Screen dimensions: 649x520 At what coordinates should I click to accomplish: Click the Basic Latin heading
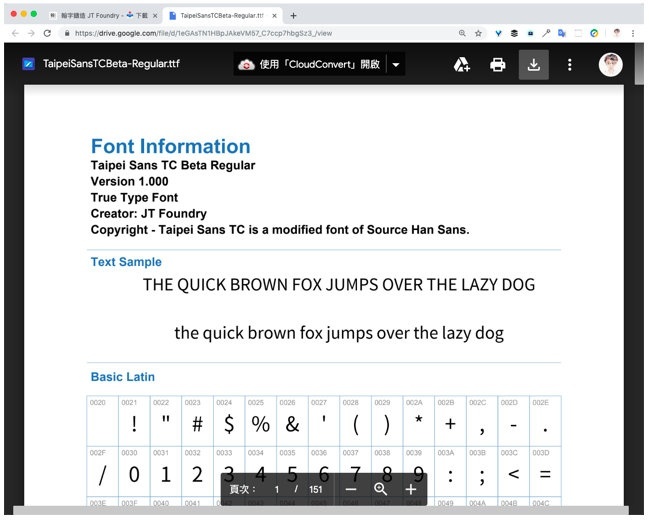[123, 377]
